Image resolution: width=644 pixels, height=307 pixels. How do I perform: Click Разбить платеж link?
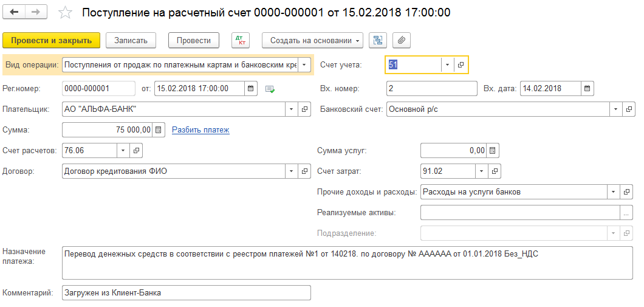[200, 129]
